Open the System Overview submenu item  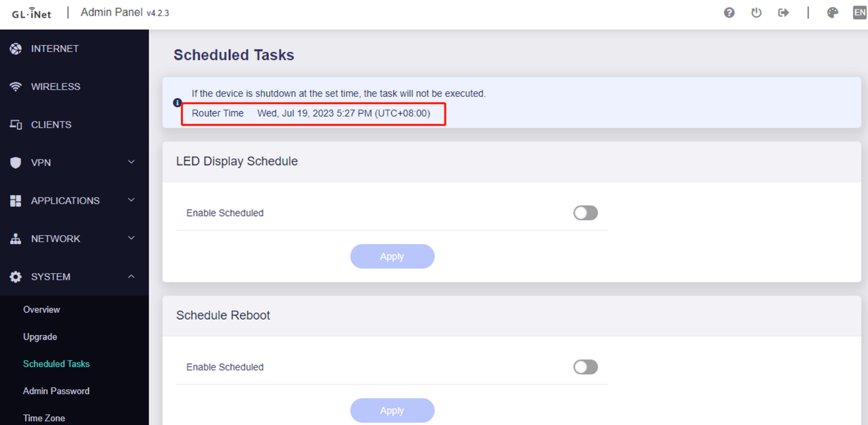coord(41,309)
